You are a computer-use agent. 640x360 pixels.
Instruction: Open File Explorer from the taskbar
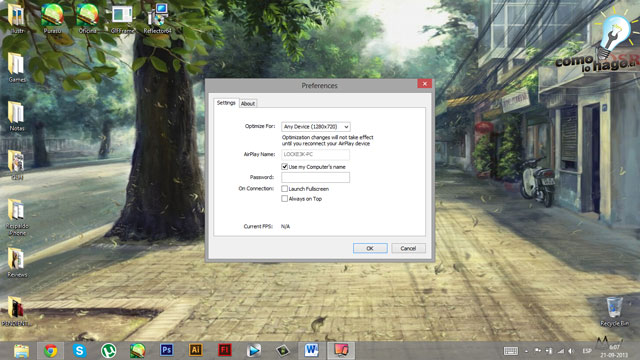(21, 351)
